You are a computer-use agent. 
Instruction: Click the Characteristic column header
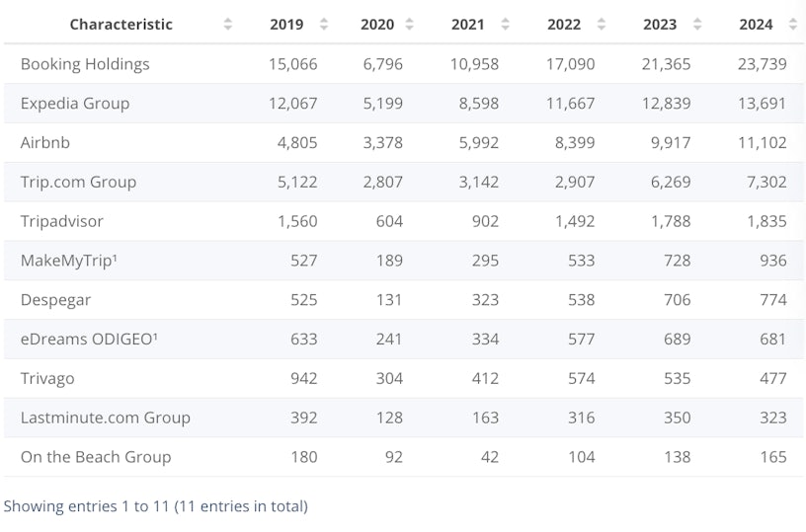(x=121, y=24)
